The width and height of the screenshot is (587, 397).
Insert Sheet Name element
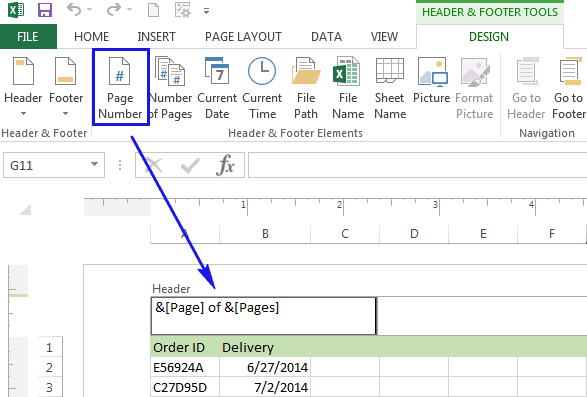click(x=390, y=88)
